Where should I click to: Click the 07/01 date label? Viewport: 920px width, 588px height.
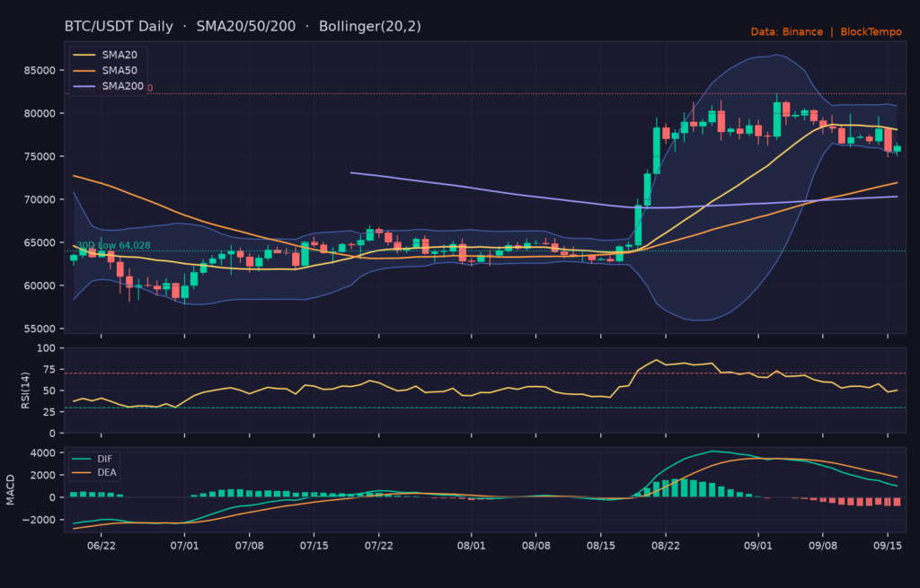point(184,546)
